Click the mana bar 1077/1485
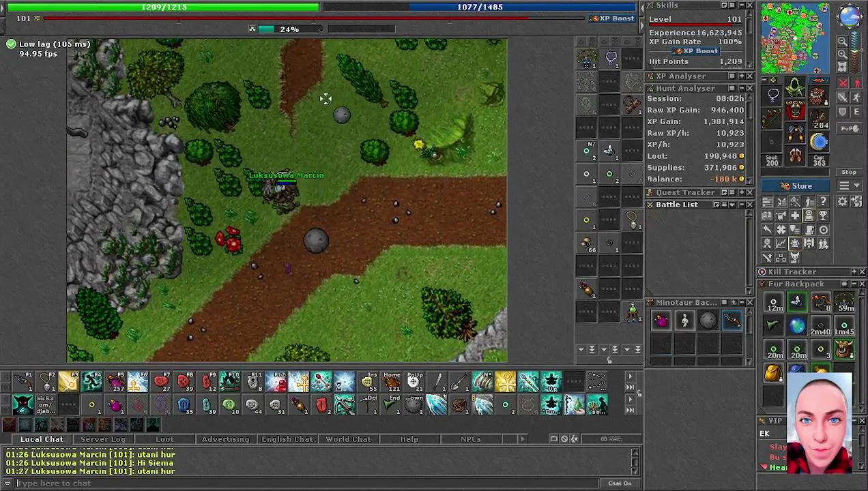Image resolution: width=868 pixels, height=491 pixels. tap(480, 7)
